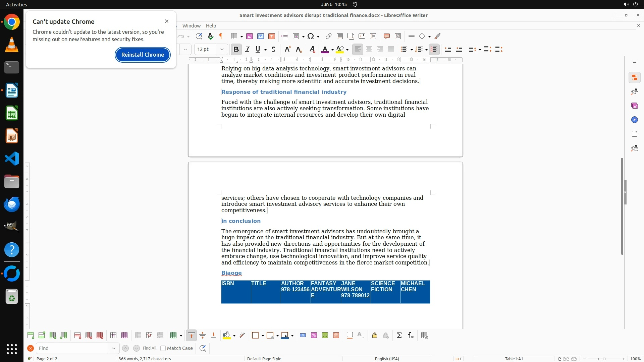
Task: Click the Insert Image icon
Action: 250,36
